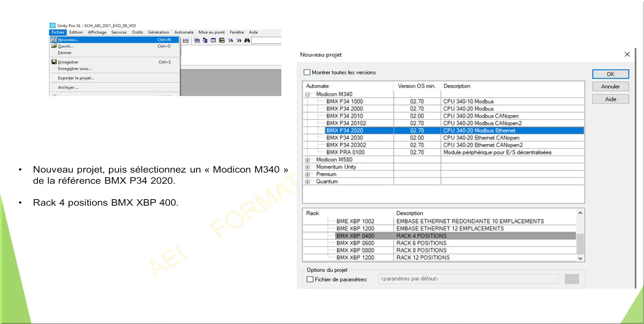This screenshot has width=644, height=324.
Task: Choose Enregistrer sous... menu entry
Action: pos(114,69)
